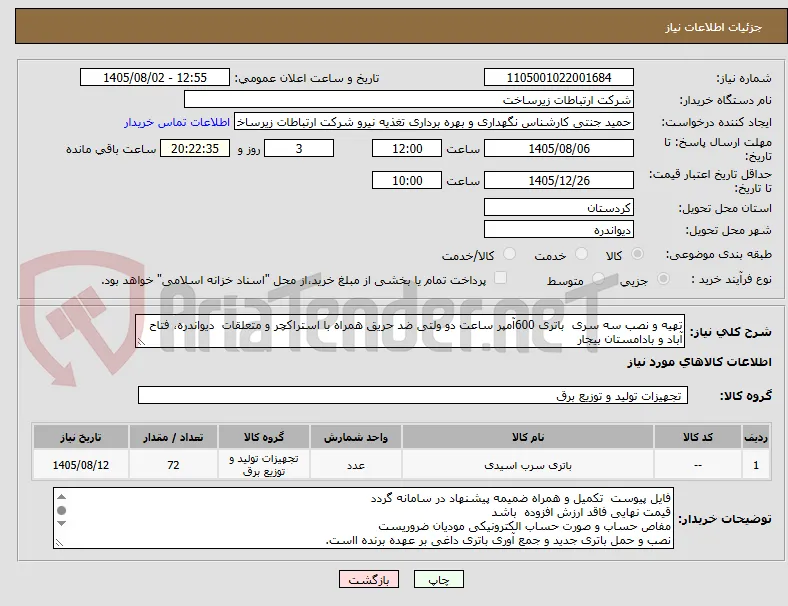788x606 pixels.
Task: Click item name باتری سرب اسیدی cell
Action: tap(528, 465)
